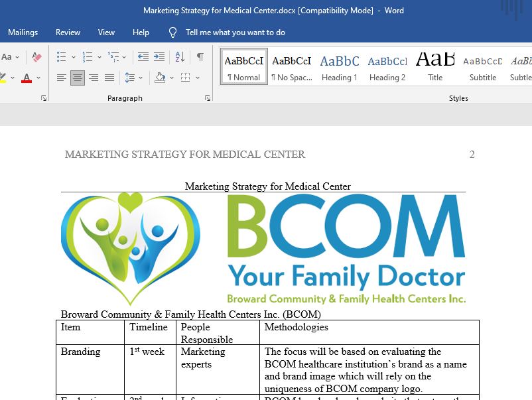Go to the View tab
532x400 pixels.
pyautogui.click(x=106, y=33)
